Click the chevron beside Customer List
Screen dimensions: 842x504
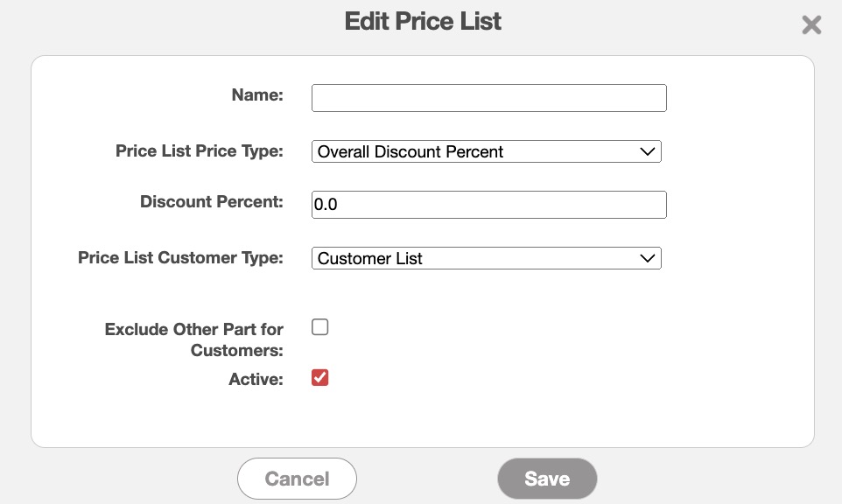[x=648, y=258]
